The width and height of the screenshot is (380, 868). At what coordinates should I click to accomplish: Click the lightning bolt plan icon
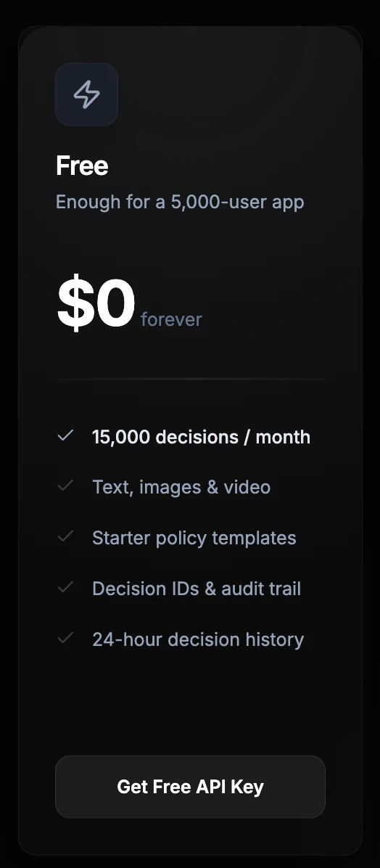(87, 94)
